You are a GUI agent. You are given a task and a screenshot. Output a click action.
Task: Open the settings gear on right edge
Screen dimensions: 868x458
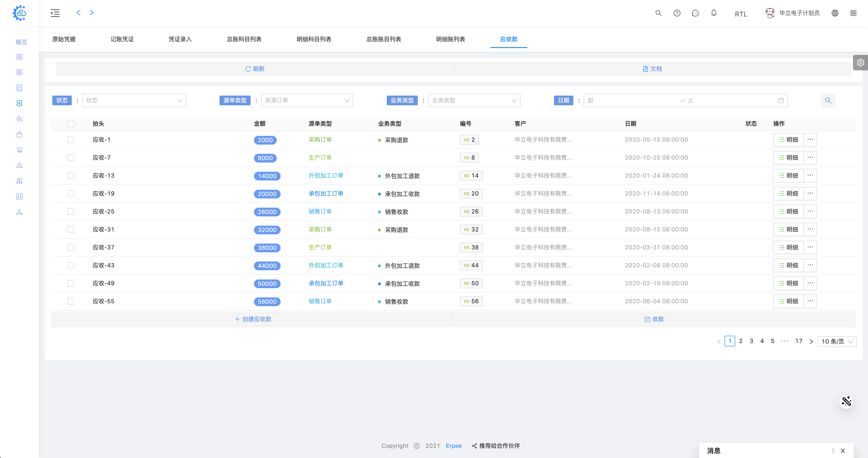[x=860, y=63]
